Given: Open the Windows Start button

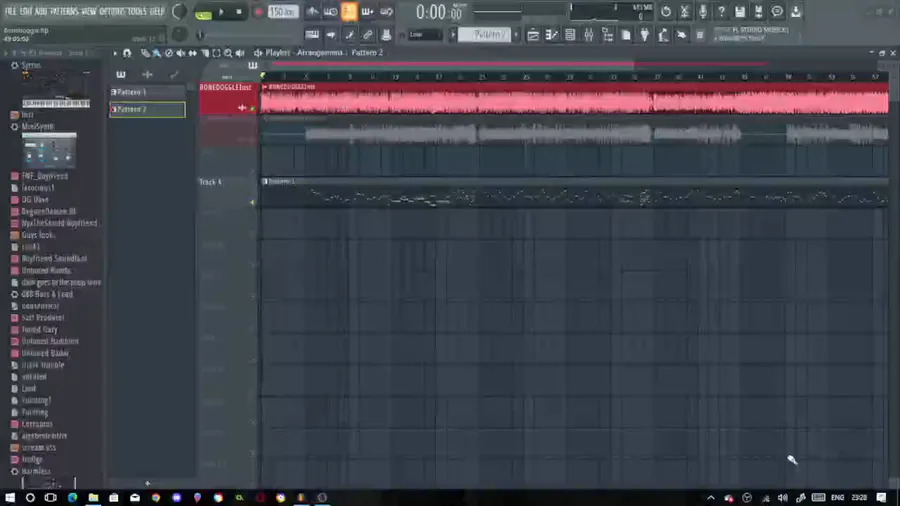Looking at the screenshot, I should tap(10, 497).
